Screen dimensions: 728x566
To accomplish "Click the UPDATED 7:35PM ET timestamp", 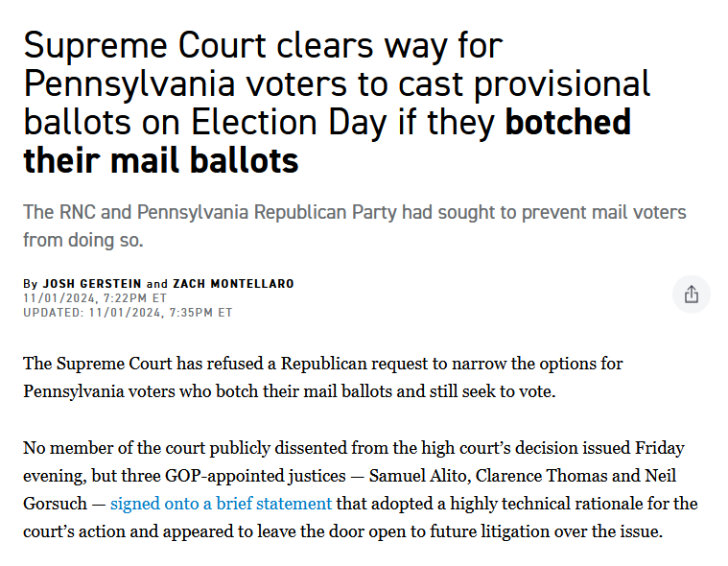I will pyautogui.click(x=128, y=313).
